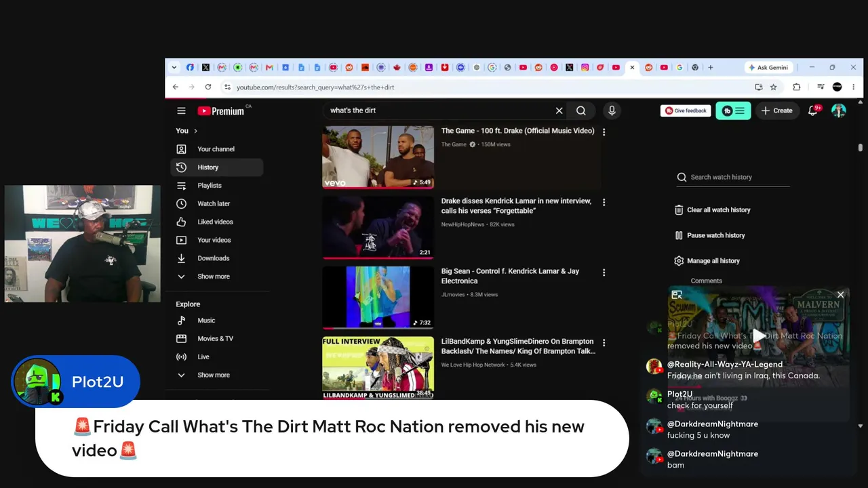Screen dimensions: 868x488
Task: Open Movies & TV in Explore
Action: click(x=215, y=339)
